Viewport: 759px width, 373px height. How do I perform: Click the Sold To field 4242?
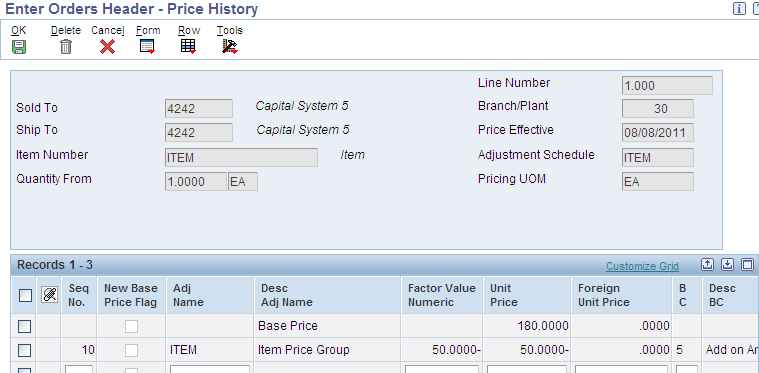click(x=198, y=109)
